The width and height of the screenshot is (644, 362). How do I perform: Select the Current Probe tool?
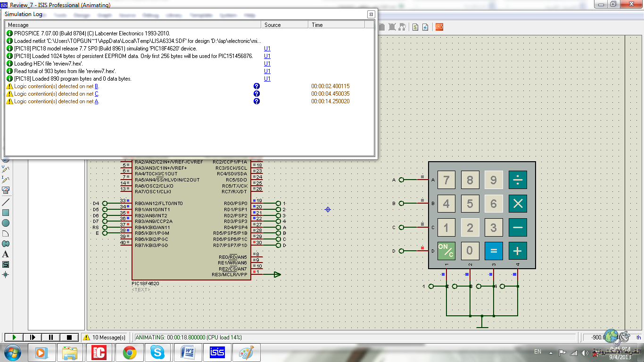point(6,180)
